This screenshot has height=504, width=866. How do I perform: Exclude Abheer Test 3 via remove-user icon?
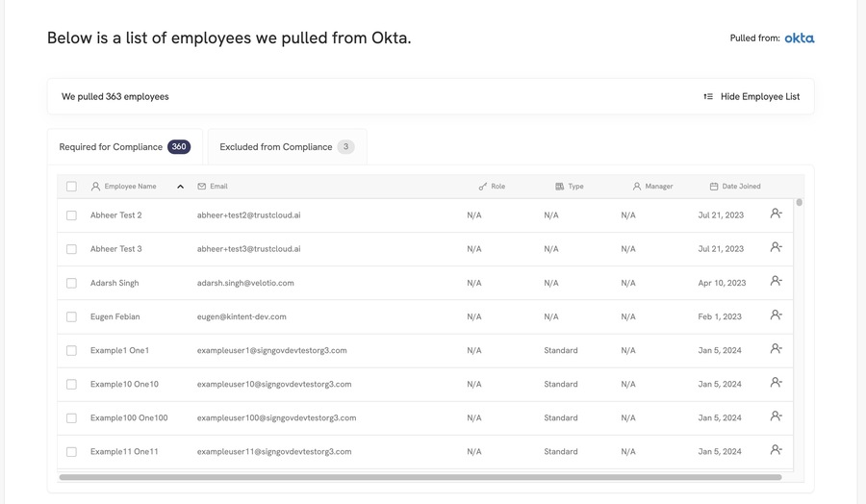click(776, 247)
